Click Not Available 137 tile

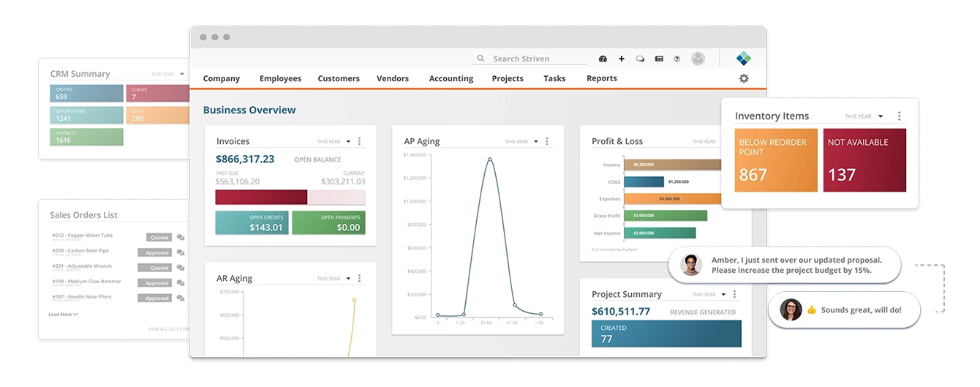[x=864, y=160]
